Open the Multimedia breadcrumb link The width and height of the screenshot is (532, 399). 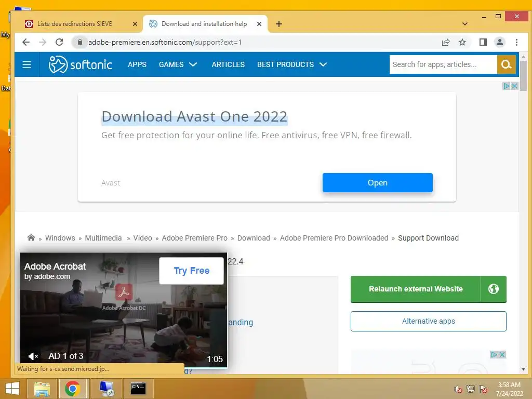coord(103,238)
